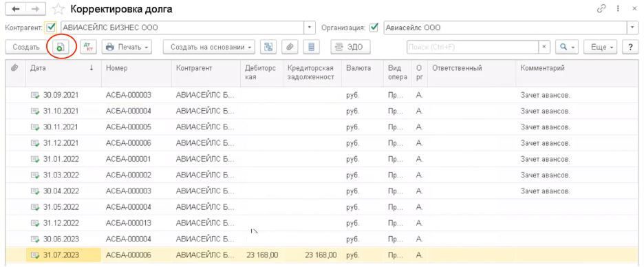This screenshot has height=267, width=644.
Task: Click document icon in 30.06.2023 row
Action: click(x=35, y=239)
